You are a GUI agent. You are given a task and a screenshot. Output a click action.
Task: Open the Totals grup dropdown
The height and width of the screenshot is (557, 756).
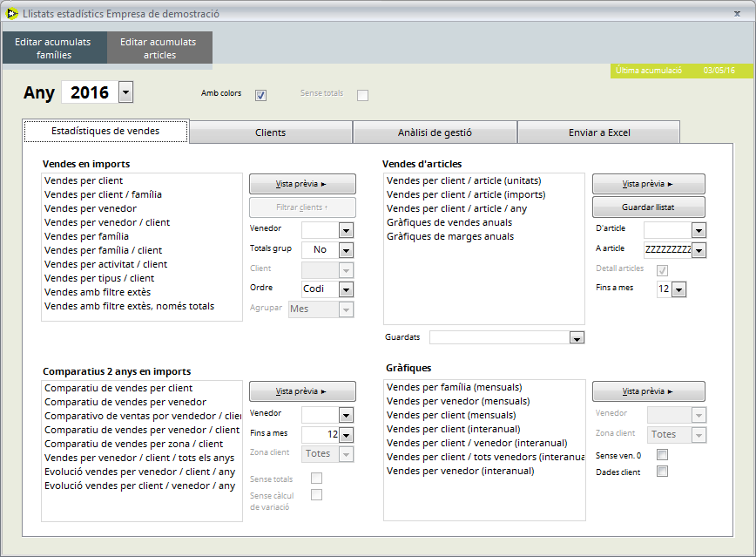pyautogui.click(x=346, y=250)
